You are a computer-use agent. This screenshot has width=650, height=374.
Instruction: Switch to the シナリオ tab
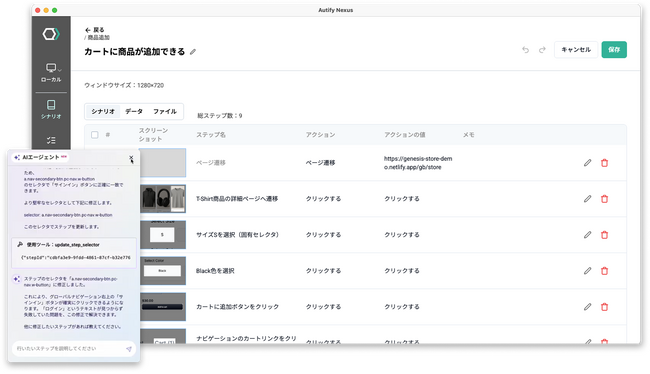point(103,112)
